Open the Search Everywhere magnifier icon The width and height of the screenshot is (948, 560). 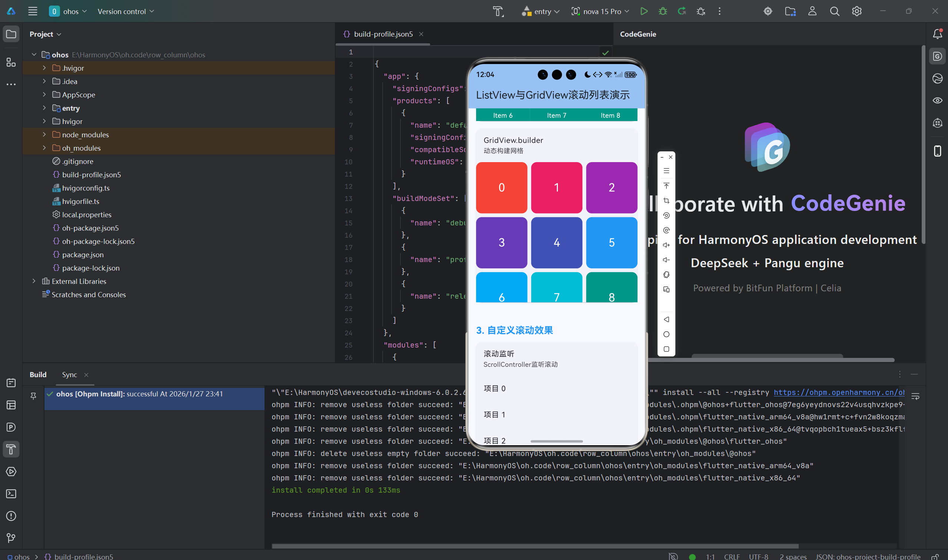(835, 11)
